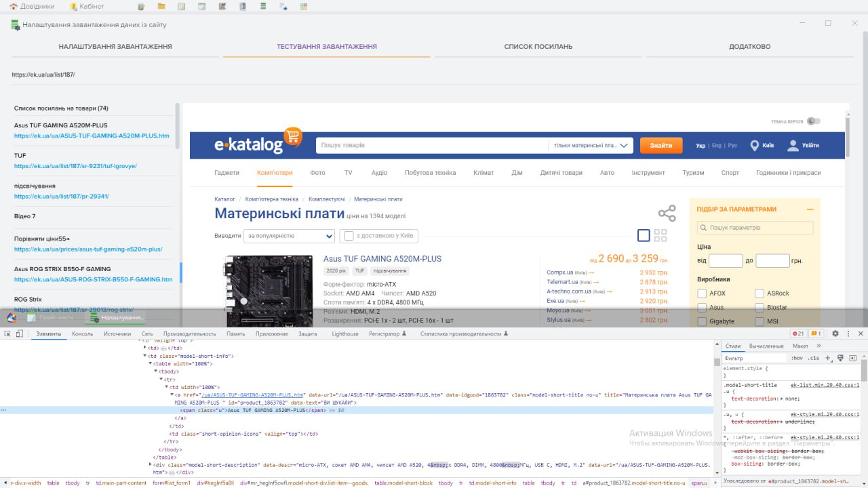Activate DevTools element inspector arrow icon
The width and height of the screenshot is (868, 488).
[7, 333]
